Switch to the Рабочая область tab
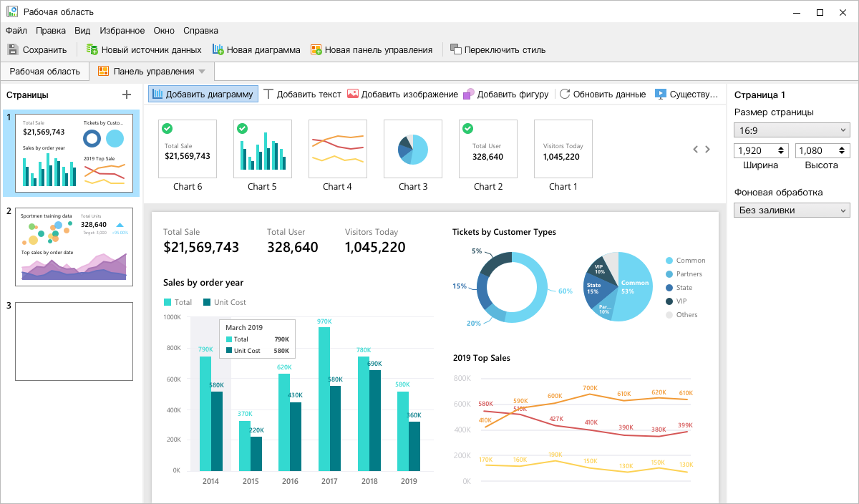Screen dimensions: 859x504 [x=44, y=71]
